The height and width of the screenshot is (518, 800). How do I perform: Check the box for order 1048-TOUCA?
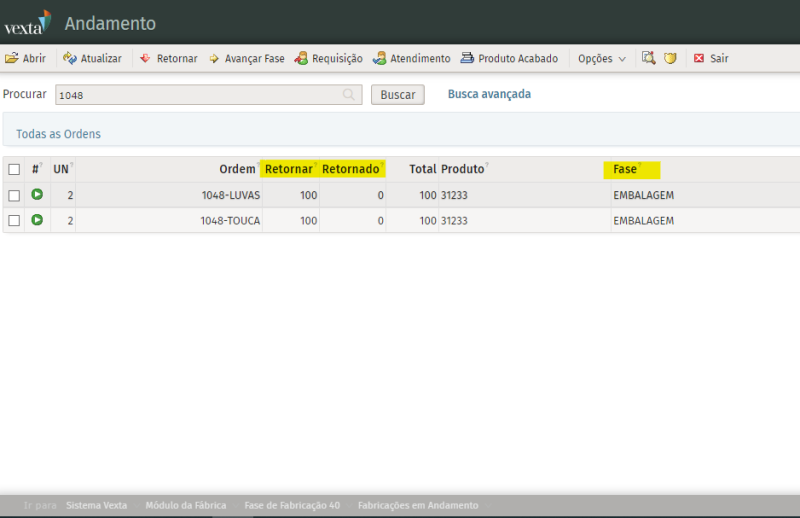pos(14,220)
